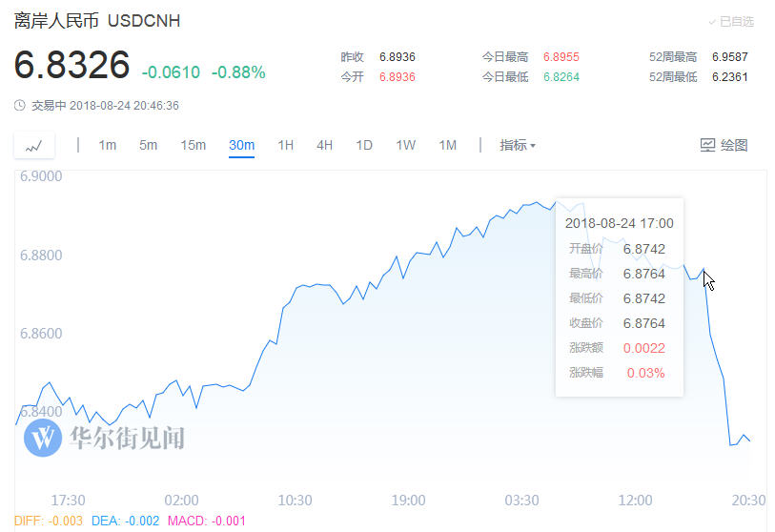This screenshot has height=532, width=775.
Task: Click the 离岸人民币 USDCNH title
Action: (97, 21)
